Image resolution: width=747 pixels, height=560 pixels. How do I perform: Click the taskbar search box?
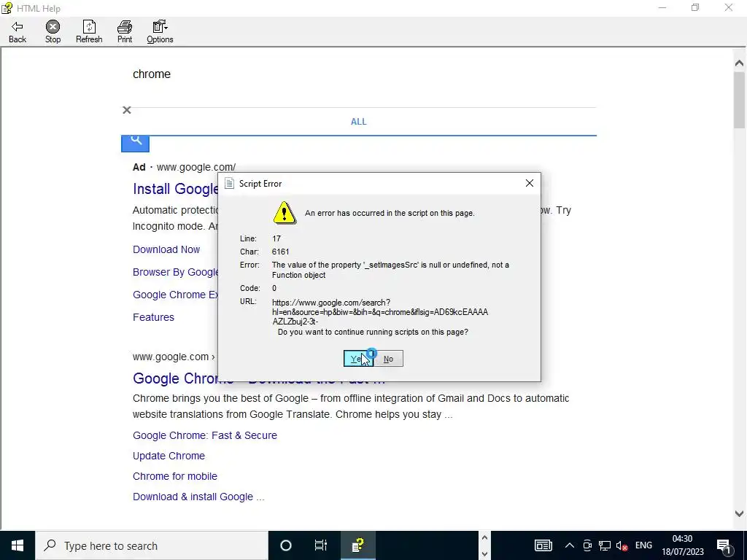coord(152,545)
